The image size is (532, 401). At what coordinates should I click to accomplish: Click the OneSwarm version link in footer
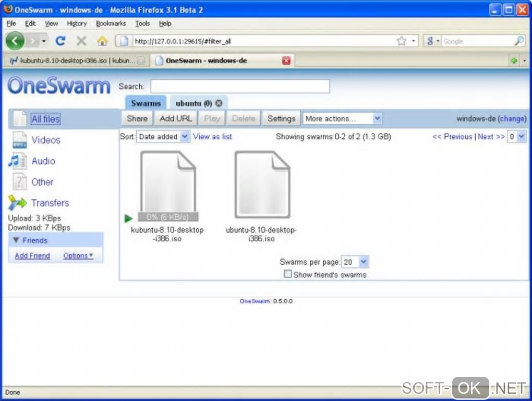click(x=255, y=301)
